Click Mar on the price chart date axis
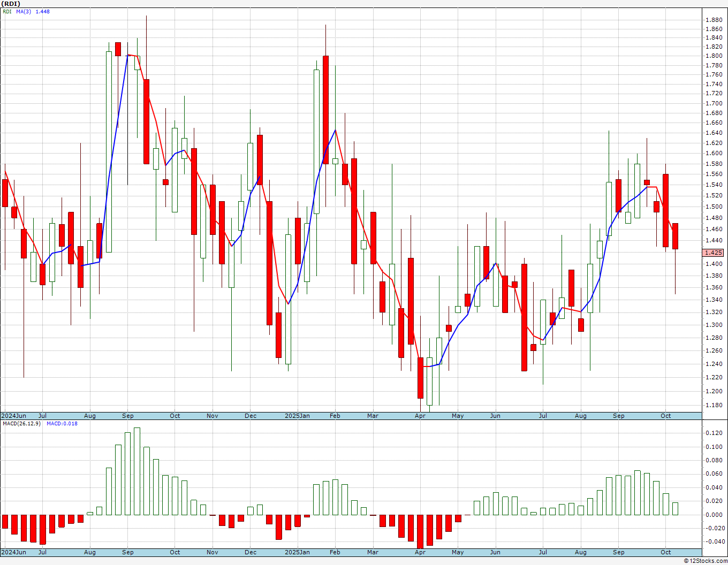728x565 pixels. [373, 416]
